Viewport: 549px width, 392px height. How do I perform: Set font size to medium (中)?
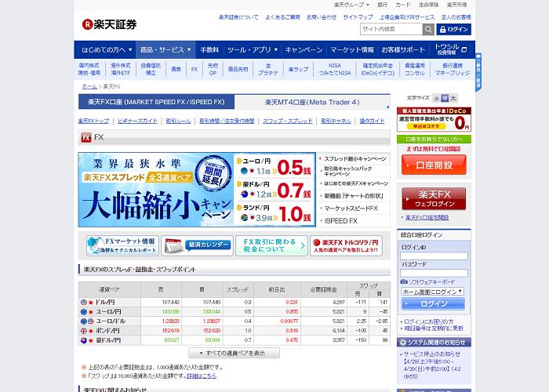pyautogui.click(x=445, y=98)
